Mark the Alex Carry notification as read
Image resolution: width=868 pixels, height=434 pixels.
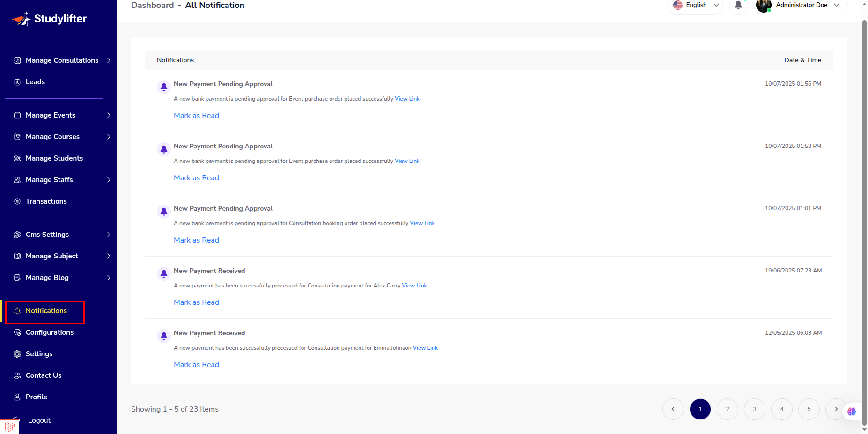(x=196, y=302)
